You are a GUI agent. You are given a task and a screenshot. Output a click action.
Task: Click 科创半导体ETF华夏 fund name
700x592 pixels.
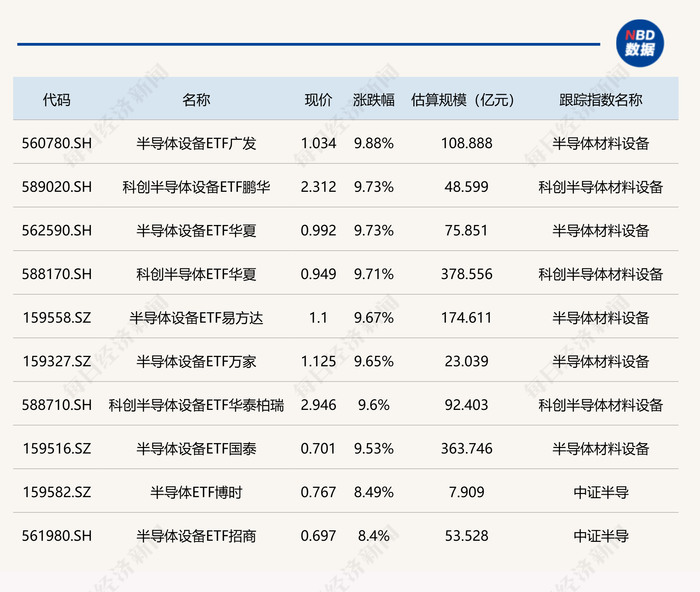point(196,274)
